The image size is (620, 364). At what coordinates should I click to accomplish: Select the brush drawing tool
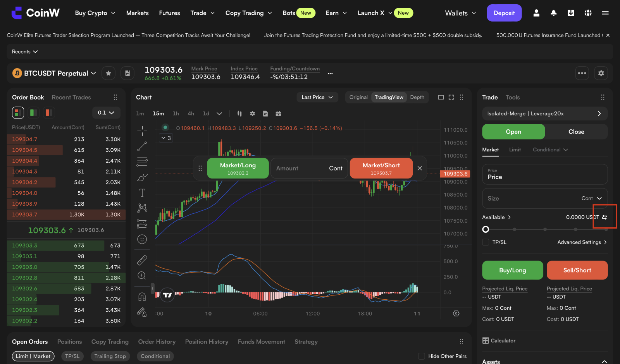coord(142,177)
